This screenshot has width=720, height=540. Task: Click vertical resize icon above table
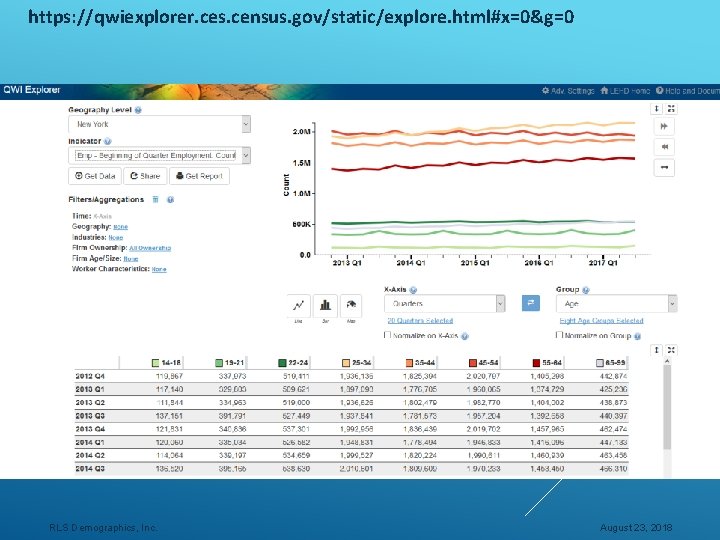tap(657, 350)
